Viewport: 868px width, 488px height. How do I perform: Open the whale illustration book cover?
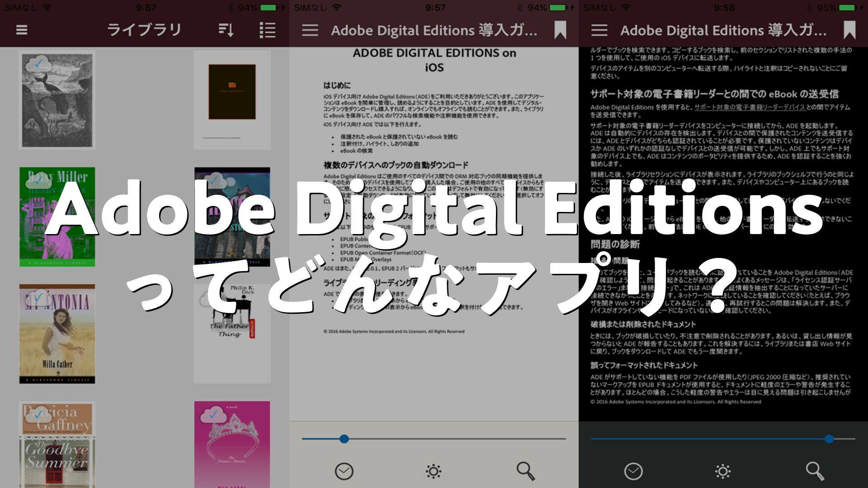(57, 99)
